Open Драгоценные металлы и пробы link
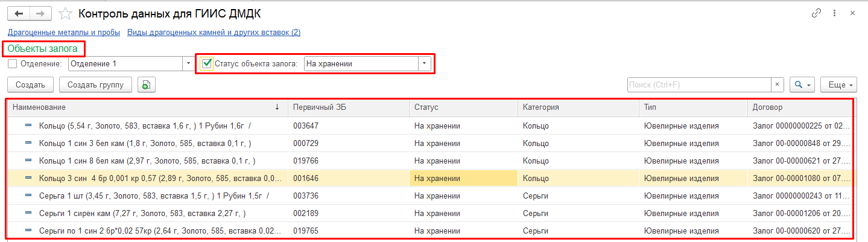This screenshot has height=242, width=868. (x=64, y=33)
